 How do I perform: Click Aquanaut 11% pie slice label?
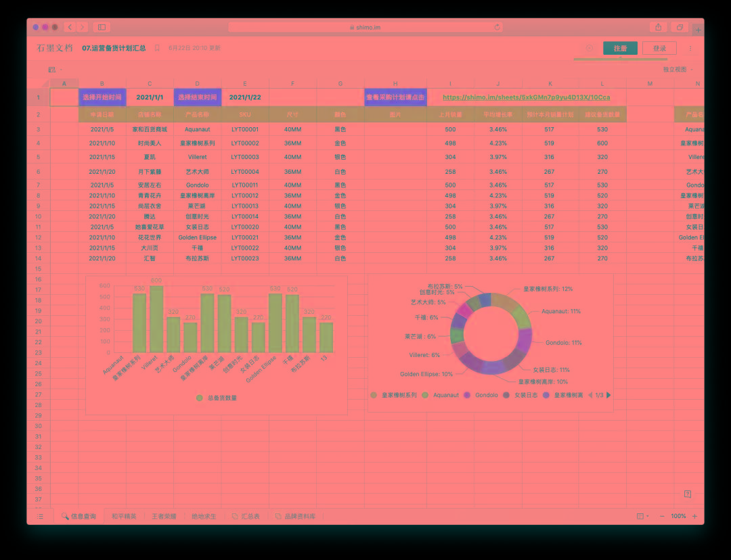pos(561,311)
